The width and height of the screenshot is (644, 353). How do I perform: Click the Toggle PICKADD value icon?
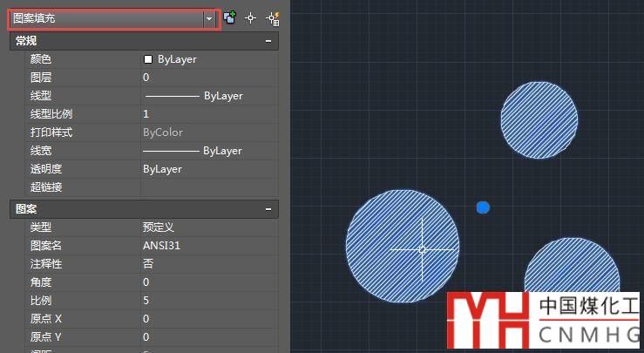[x=230, y=18]
